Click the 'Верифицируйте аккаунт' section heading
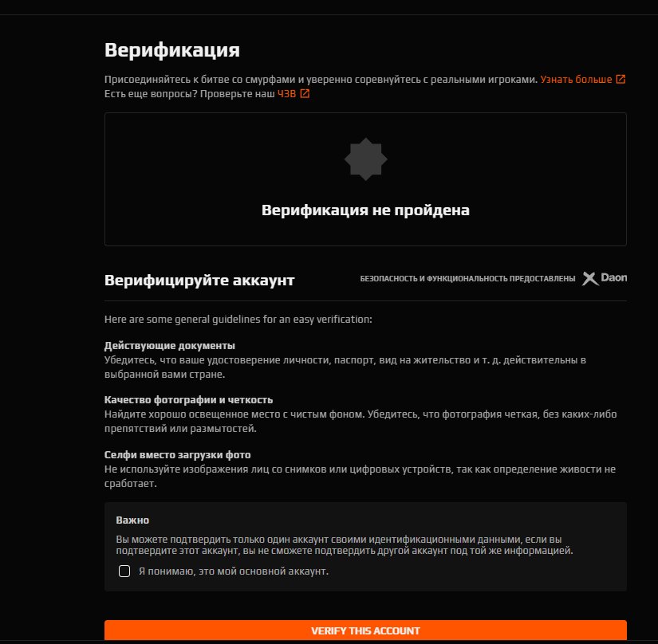Screen dimensions: 658x644 click(199, 280)
